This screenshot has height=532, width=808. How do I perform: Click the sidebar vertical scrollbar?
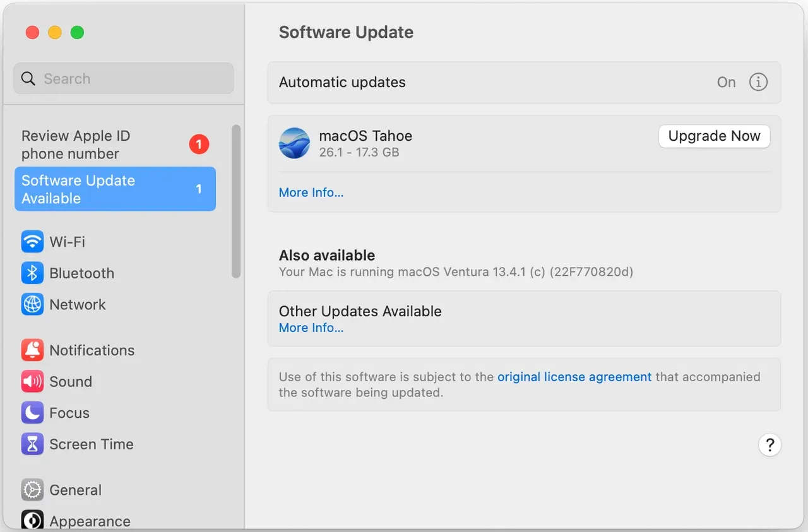coord(236,201)
